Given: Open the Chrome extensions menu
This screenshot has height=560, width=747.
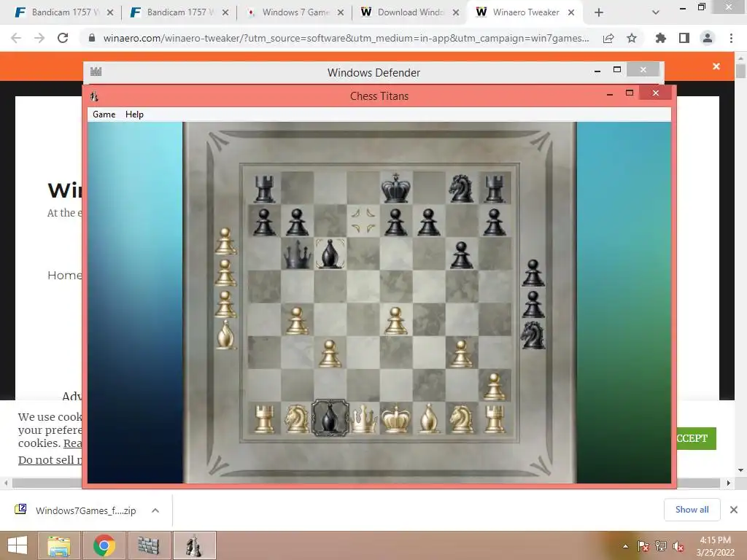Looking at the screenshot, I should click(661, 38).
